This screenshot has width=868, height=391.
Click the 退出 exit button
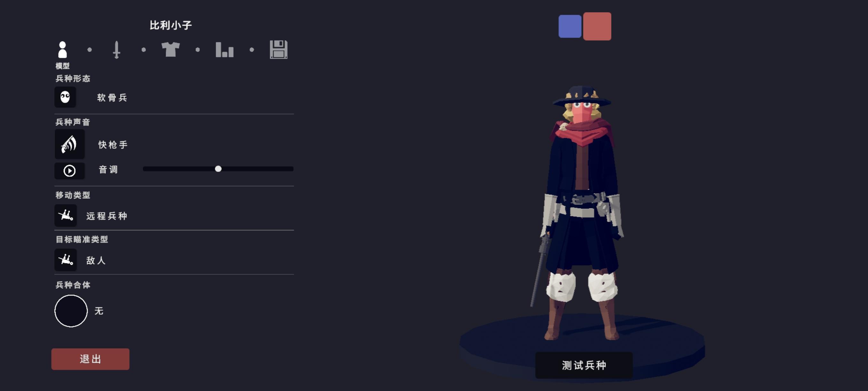[90, 359]
